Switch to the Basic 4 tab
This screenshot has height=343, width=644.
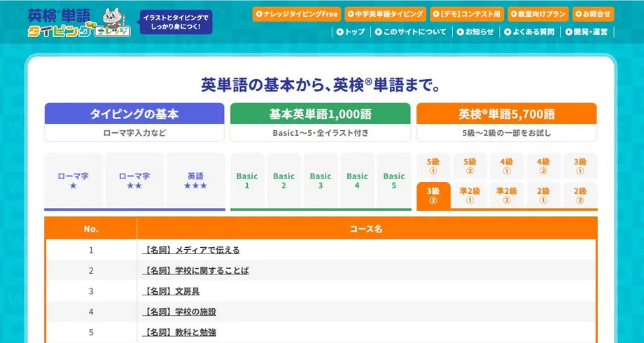click(357, 181)
